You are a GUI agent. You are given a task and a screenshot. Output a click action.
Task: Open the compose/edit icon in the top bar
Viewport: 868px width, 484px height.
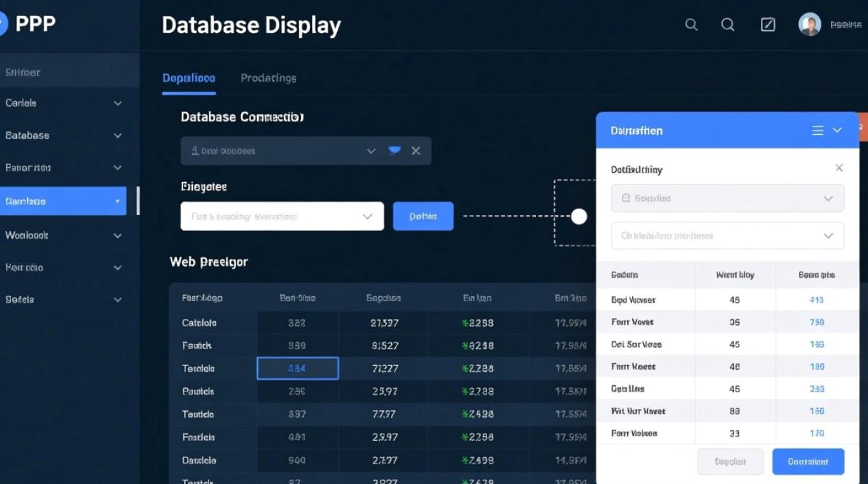768,25
